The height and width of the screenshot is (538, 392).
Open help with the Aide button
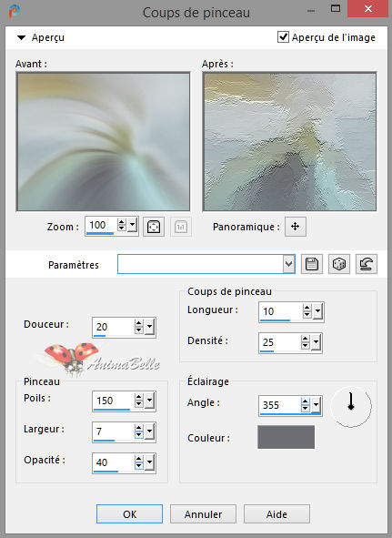[276, 514]
